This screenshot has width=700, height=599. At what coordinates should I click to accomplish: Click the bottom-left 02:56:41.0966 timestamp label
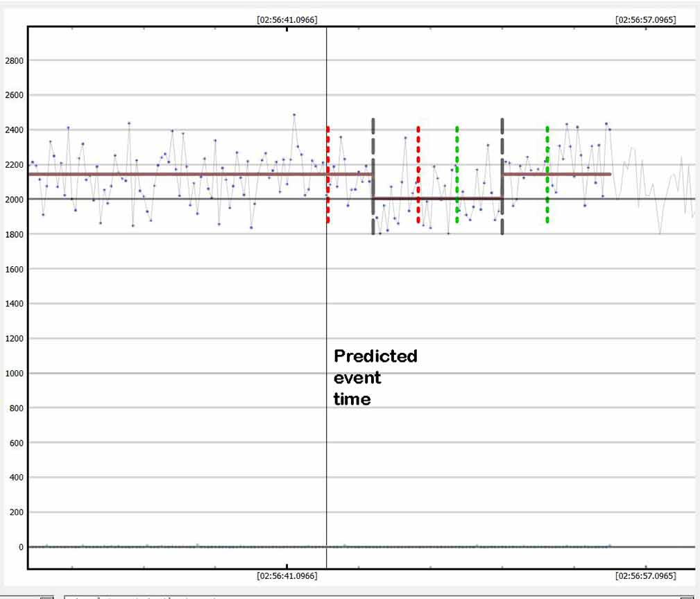[x=287, y=576]
